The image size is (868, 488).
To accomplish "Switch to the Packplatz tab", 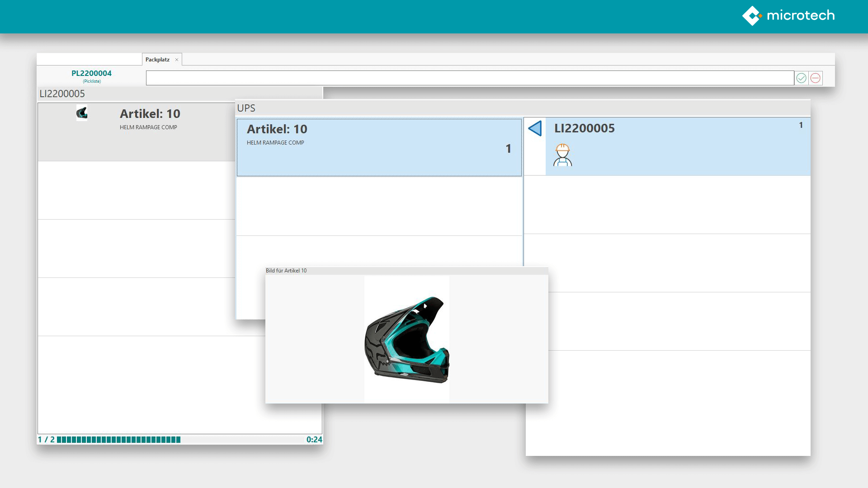I will 157,59.
